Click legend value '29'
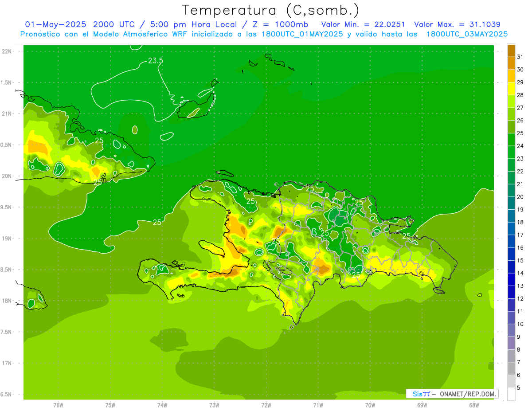Screen dimensions: 532x411 point(520,82)
